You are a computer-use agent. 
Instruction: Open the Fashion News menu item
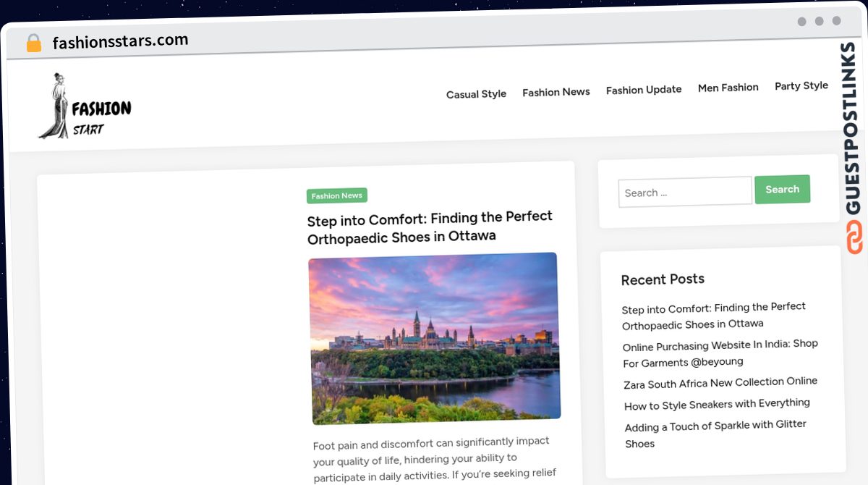coord(556,92)
